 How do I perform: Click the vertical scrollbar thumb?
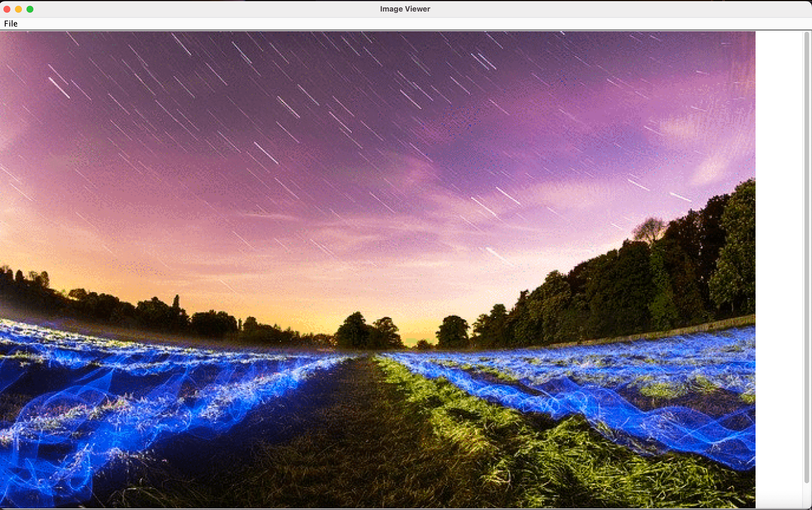[807, 256]
